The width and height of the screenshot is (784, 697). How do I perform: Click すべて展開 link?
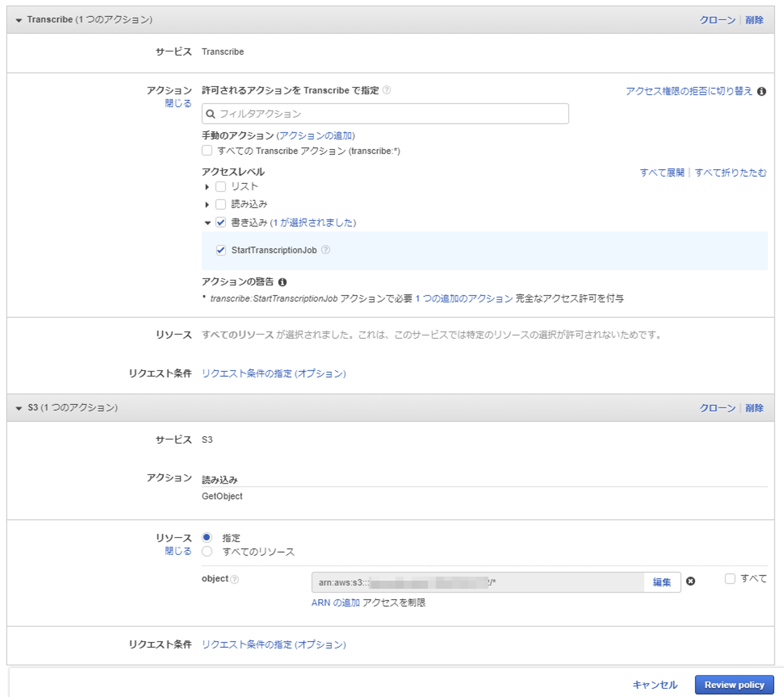pos(661,172)
